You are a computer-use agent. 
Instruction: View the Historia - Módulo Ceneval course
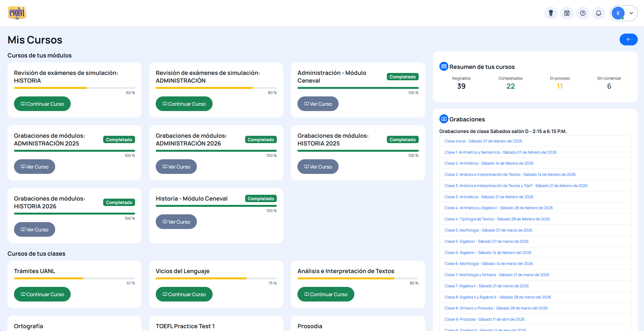176,222
